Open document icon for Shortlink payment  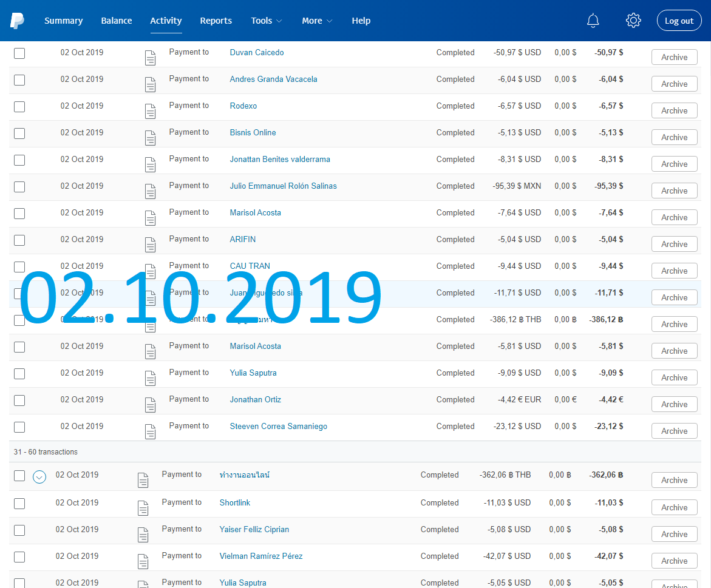tap(143, 508)
